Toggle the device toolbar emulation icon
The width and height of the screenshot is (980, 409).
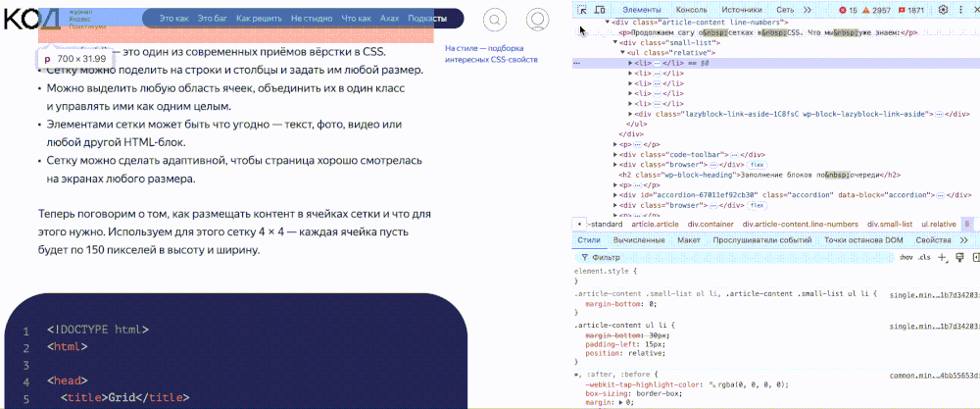[x=600, y=10]
